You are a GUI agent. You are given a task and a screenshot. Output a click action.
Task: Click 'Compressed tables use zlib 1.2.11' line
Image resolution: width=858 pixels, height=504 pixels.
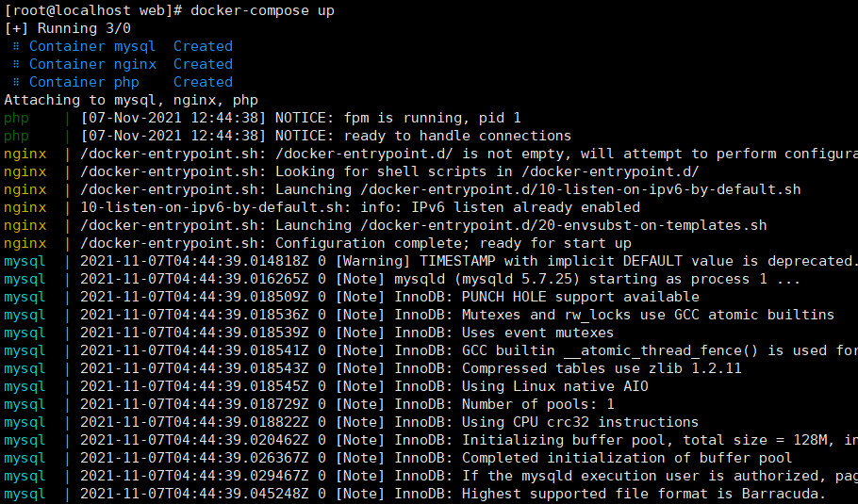tap(602, 369)
